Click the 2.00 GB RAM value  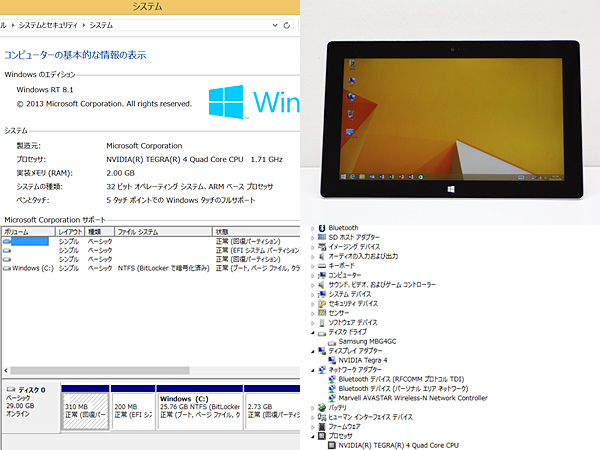tap(121, 173)
